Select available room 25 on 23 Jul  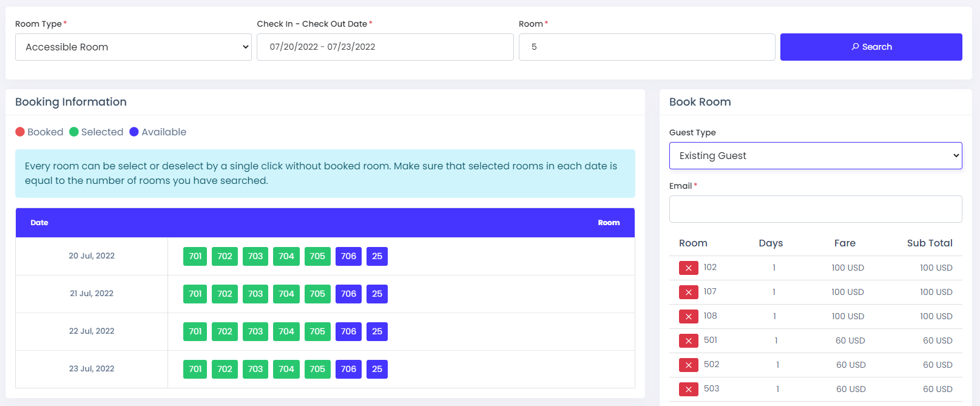377,369
